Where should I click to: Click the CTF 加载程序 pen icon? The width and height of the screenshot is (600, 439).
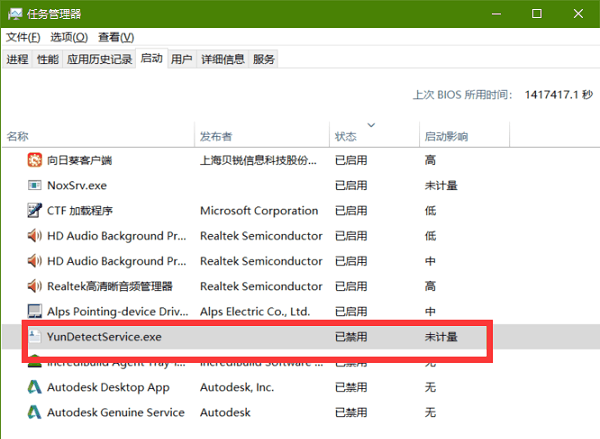point(34,211)
